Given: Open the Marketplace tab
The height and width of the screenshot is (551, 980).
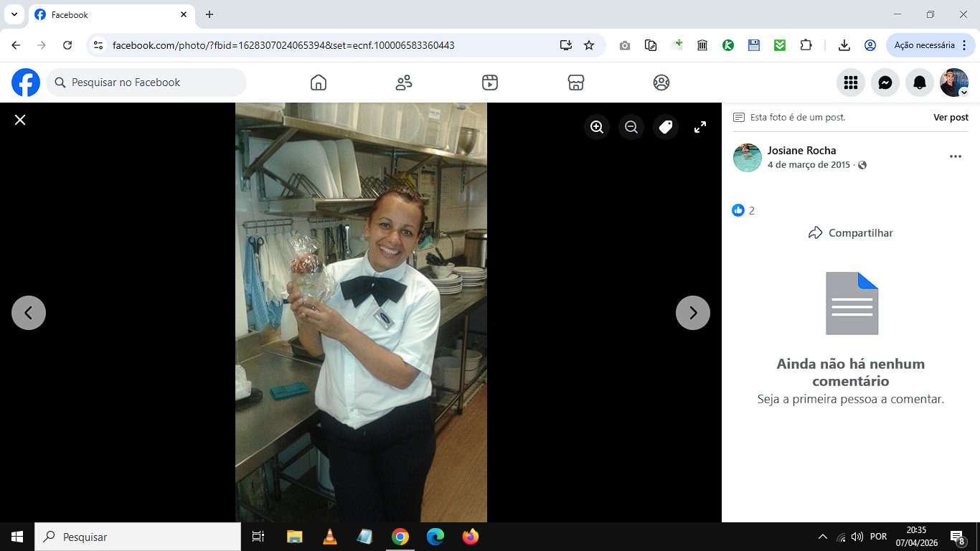Looking at the screenshot, I should pyautogui.click(x=575, y=83).
